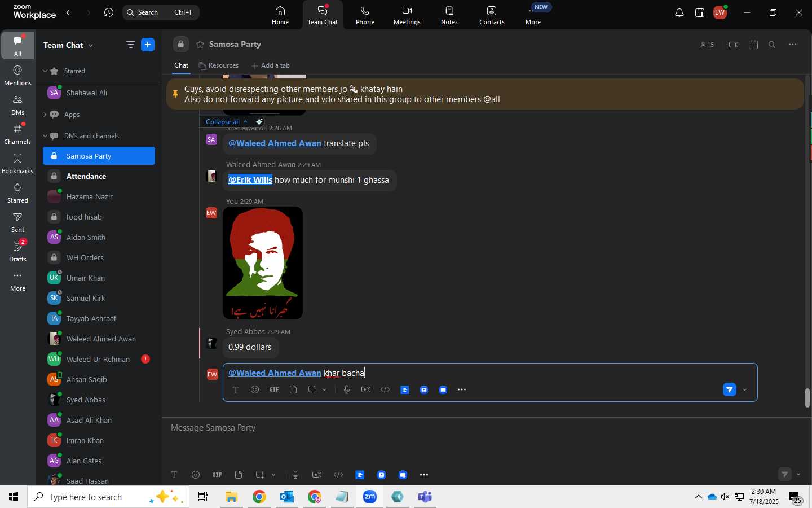Select the Mentions sidebar item

click(17, 75)
